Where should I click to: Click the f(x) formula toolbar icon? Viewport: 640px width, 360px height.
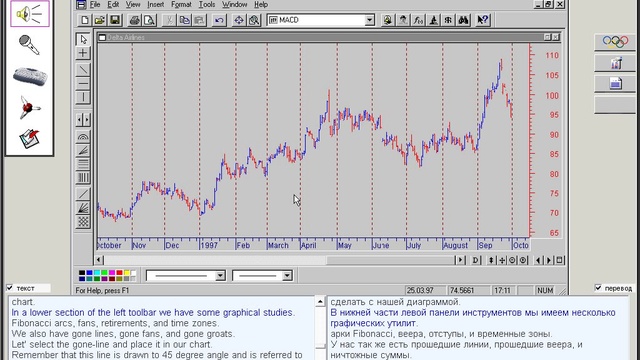(418, 20)
